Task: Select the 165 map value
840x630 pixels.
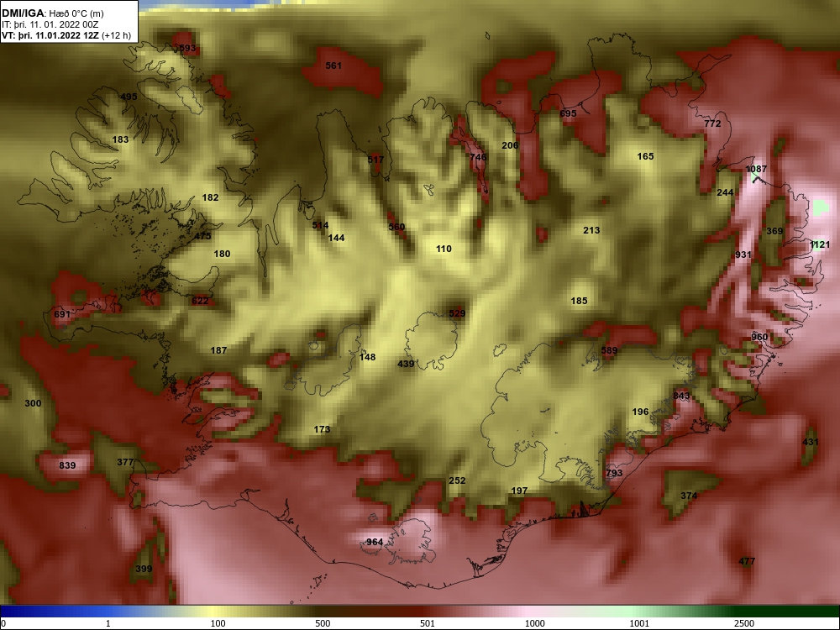Action: [645, 156]
